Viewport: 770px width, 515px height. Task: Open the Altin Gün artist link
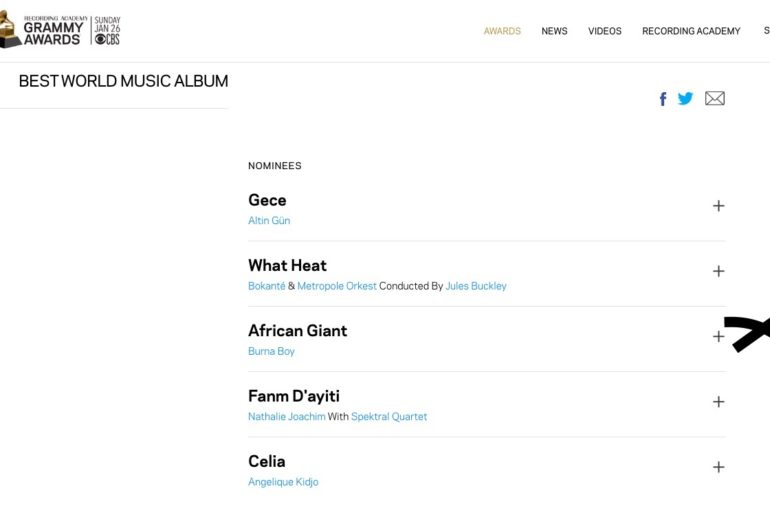pyautogui.click(x=269, y=221)
